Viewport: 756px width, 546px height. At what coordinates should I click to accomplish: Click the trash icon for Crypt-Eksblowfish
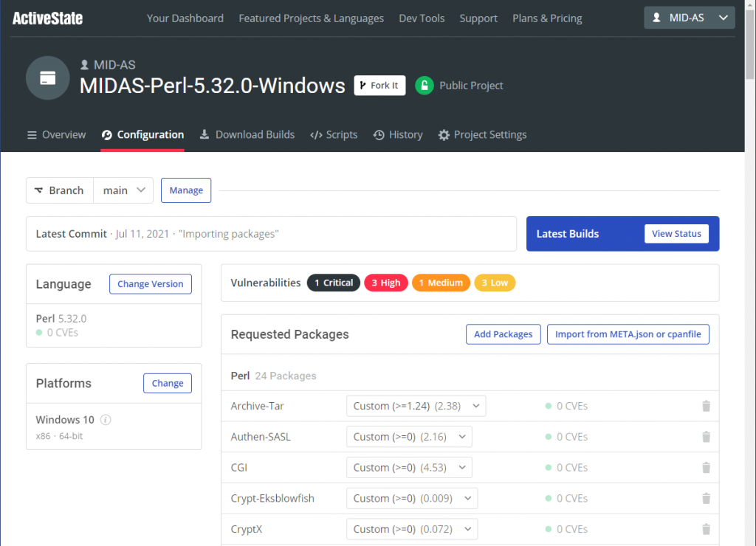(x=706, y=498)
